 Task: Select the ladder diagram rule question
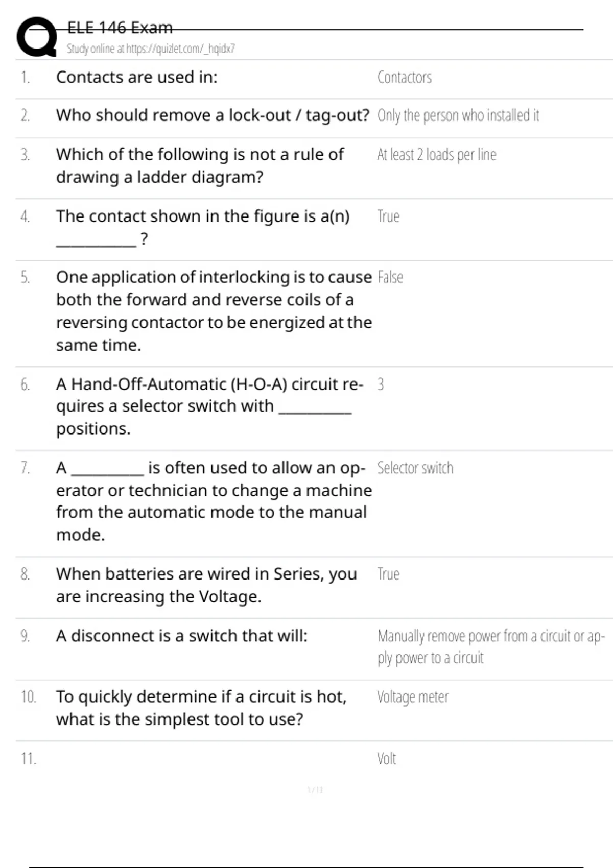point(200,165)
